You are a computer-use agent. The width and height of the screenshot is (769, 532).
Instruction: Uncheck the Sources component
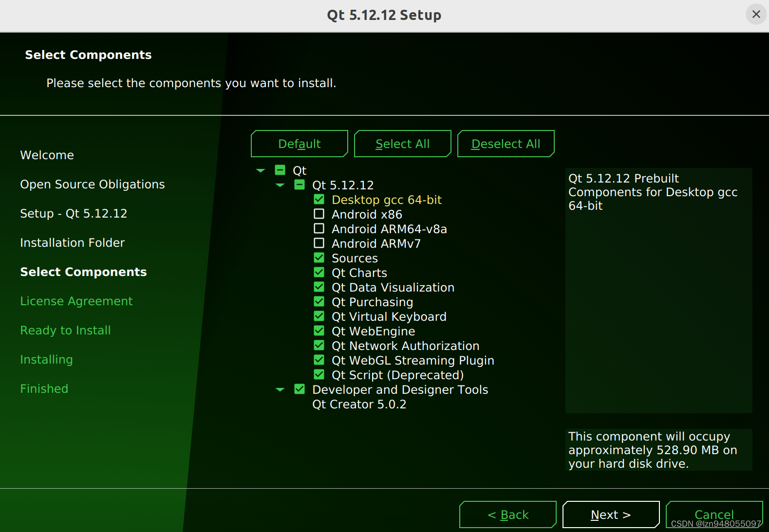click(319, 257)
